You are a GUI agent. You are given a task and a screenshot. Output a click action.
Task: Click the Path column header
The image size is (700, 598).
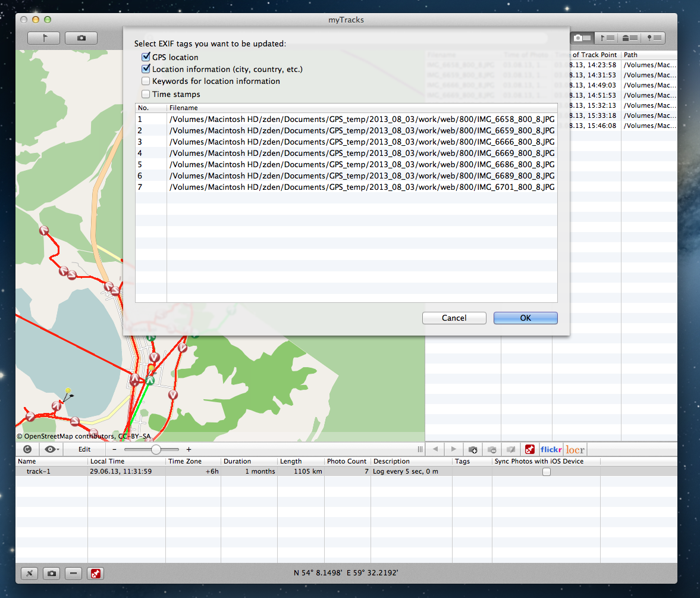[649, 55]
